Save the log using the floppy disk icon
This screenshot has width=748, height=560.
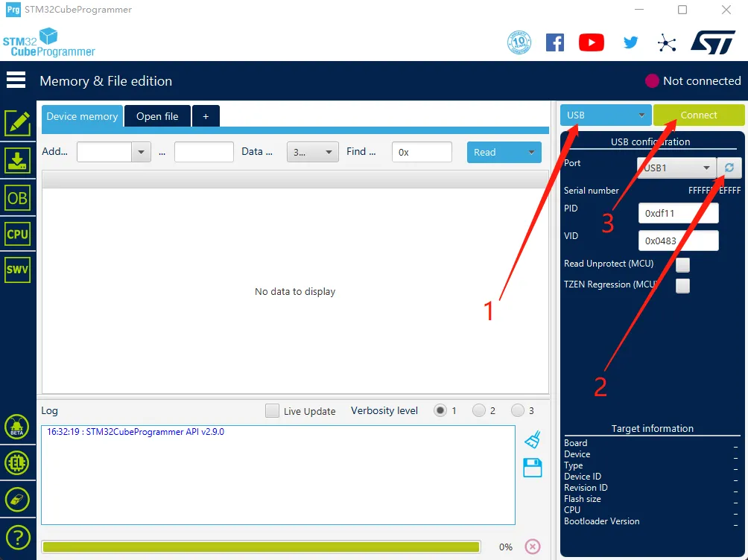(x=532, y=468)
